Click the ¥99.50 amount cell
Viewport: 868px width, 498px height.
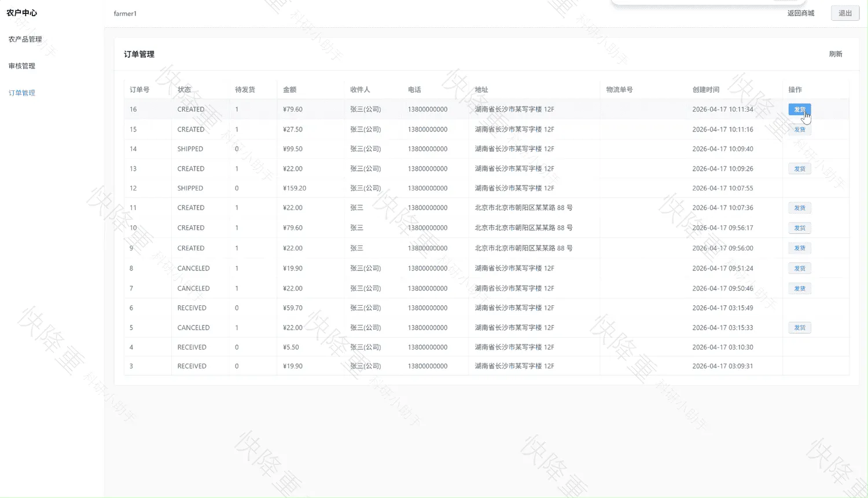click(x=293, y=149)
